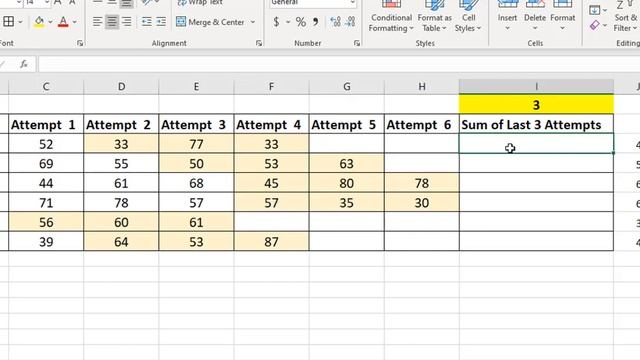Increase the cell indent

pyautogui.click(x=161, y=22)
